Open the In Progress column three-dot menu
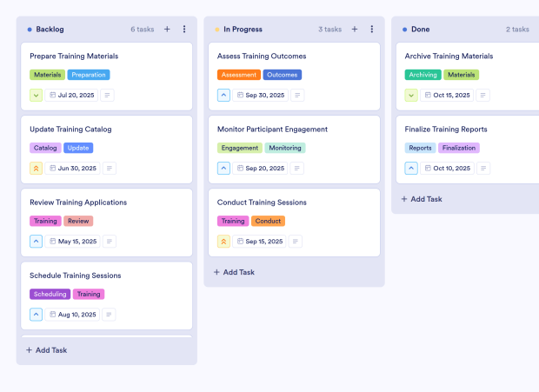539x392 pixels. [x=372, y=29]
